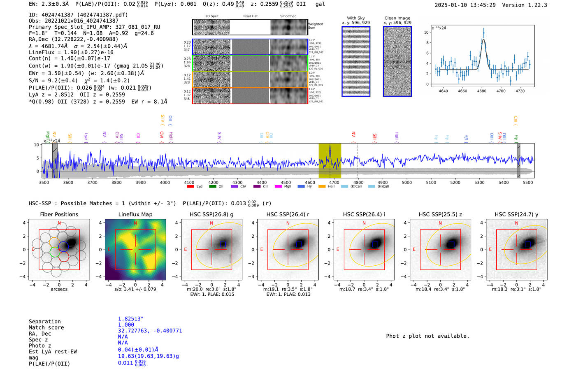The height and width of the screenshot is (392, 576).
Task: Open the HSC SSP(25.5) z image
Action: (x=440, y=249)
